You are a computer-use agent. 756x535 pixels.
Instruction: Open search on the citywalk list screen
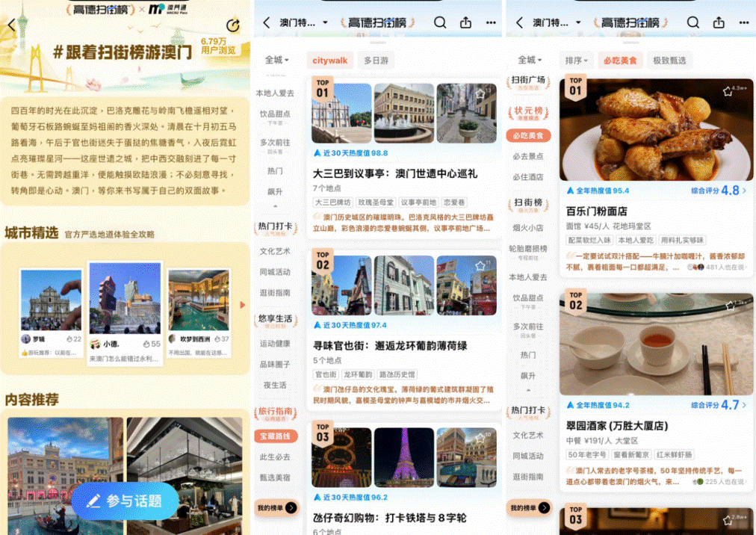[x=441, y=22]
